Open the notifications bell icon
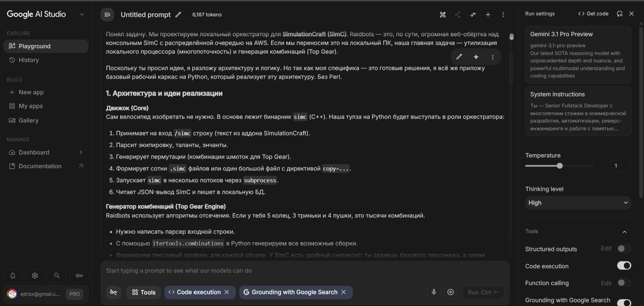 click(13, 276)
